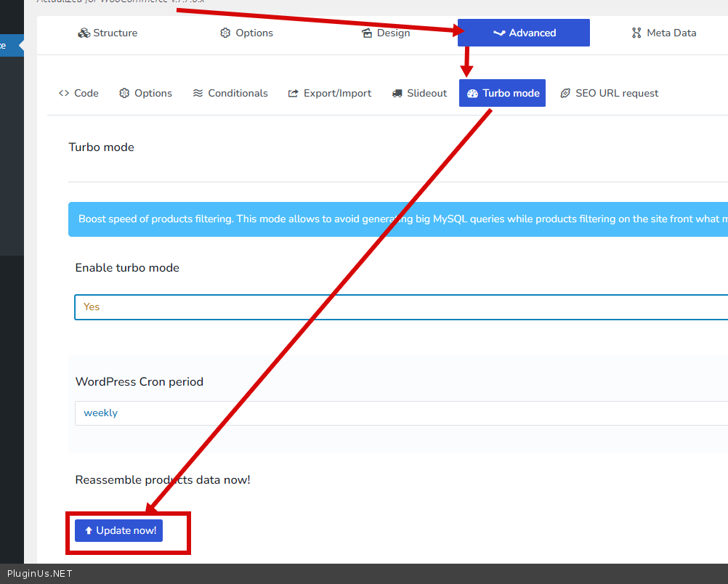Click the Structure cubes icon
728x584 pixels.
pos(84,33)
